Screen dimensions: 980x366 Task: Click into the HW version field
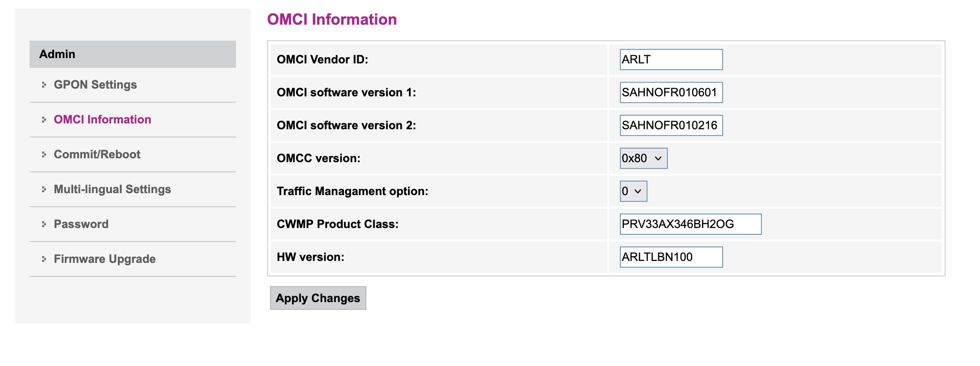click(x=671, y=257)
